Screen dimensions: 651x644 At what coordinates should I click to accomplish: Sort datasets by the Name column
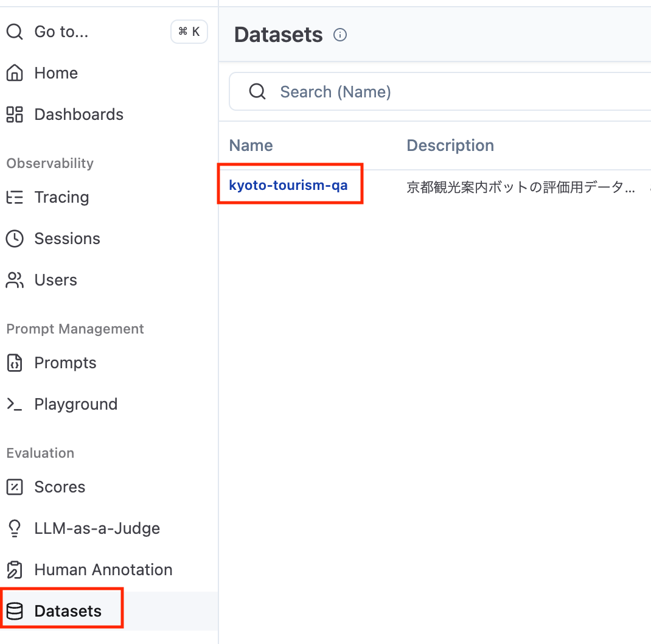(x=251, y=145)
